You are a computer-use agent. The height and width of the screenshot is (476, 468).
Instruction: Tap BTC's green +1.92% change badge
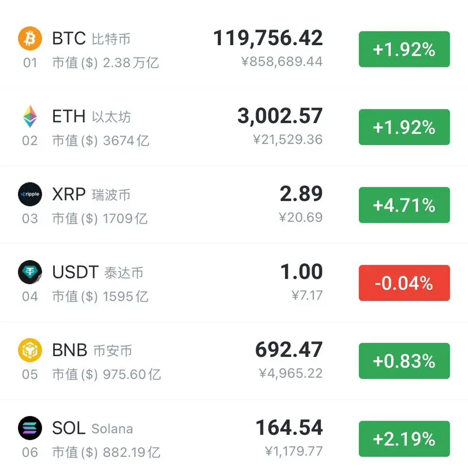404,49
